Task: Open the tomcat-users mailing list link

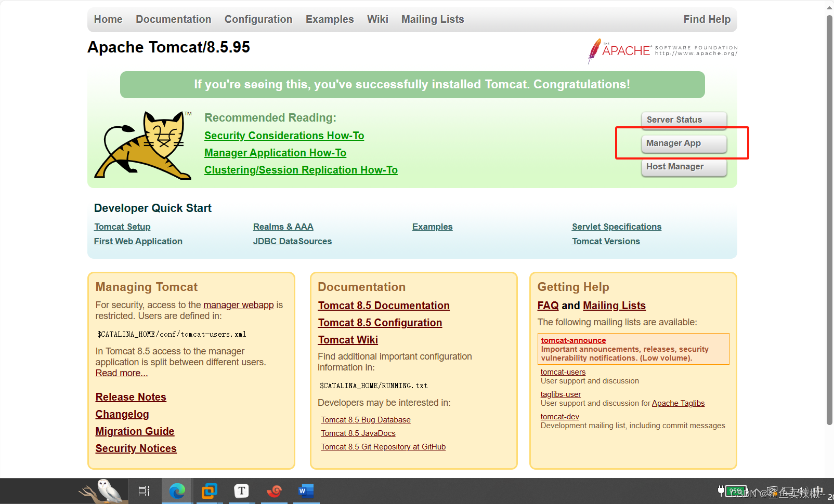Action: (x=563, y=372)
